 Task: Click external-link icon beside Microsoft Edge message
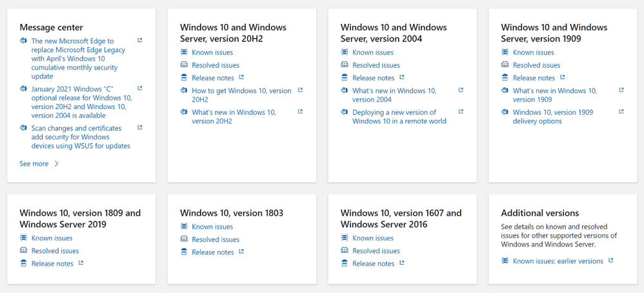[139, 40]
